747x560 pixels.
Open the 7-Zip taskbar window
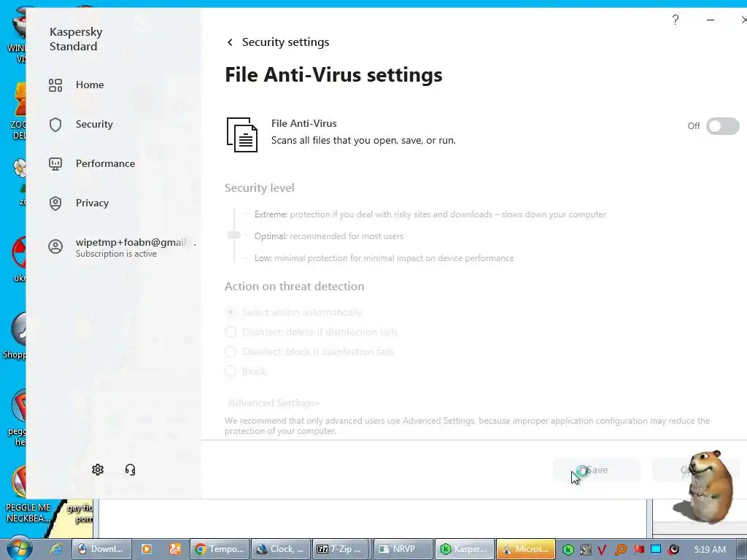(341, 549)
